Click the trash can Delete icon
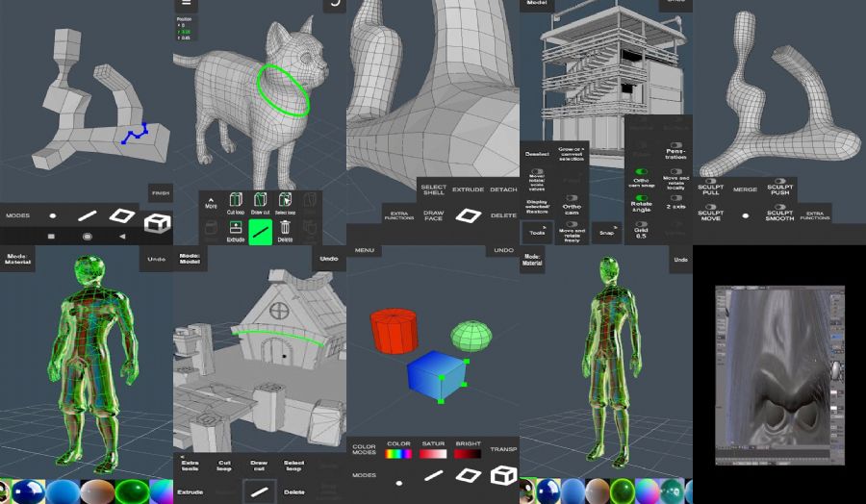 285,229
